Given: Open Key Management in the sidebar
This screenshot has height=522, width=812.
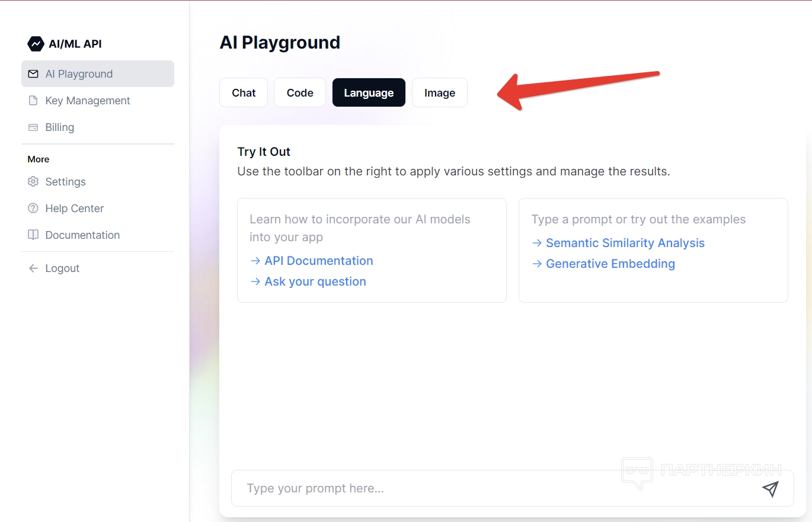Looking at the screenshot, I should point(88,101).
